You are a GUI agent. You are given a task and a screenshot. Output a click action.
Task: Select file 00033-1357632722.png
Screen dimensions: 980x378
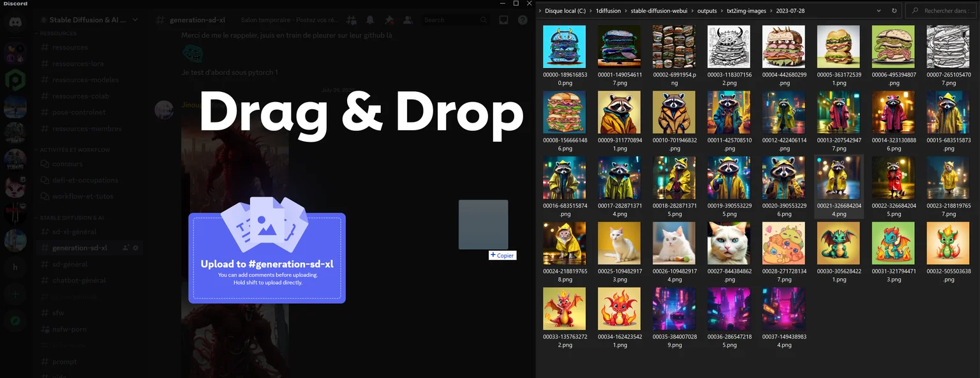click(565, 317)
